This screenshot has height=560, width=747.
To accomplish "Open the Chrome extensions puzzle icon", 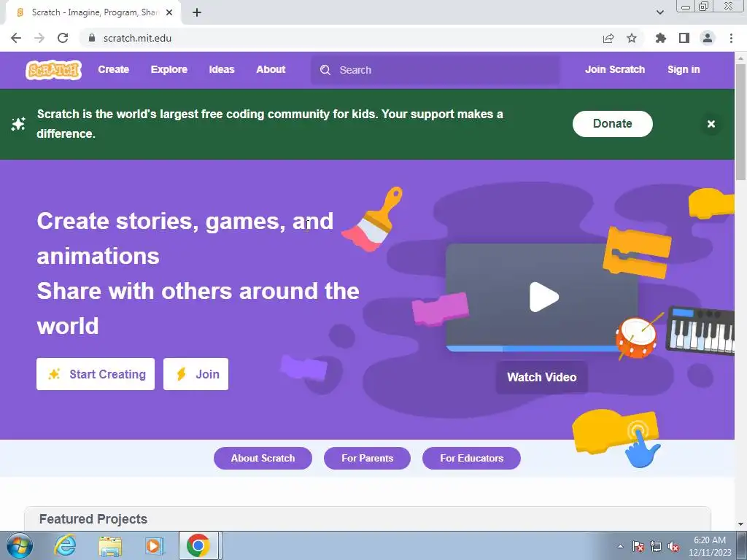I will coord(661,38).
